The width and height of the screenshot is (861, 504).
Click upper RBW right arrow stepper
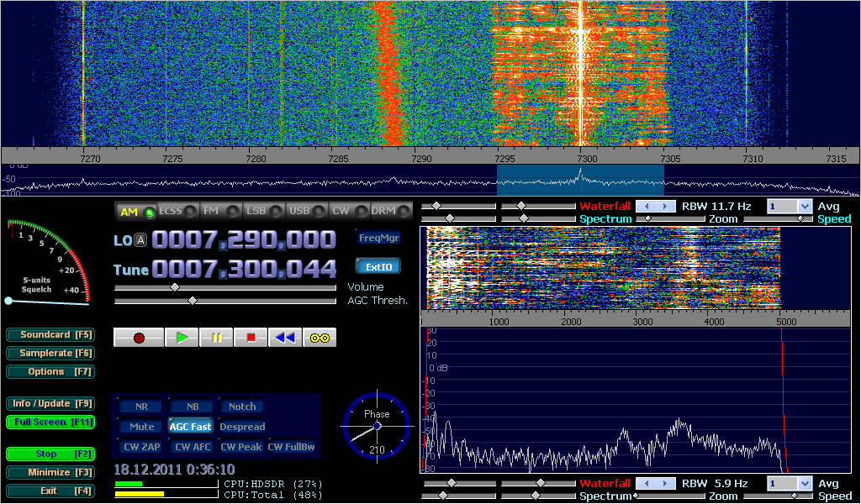click(x=666, y=206)
